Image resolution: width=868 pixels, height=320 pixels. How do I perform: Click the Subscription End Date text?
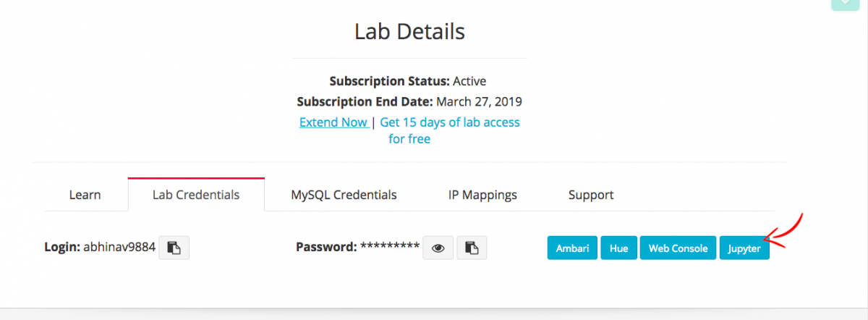click(x=409, y=101)
